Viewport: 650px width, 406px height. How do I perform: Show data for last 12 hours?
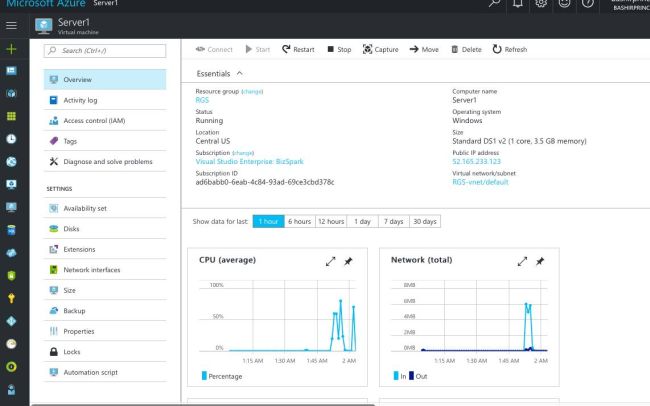[331, 221]
